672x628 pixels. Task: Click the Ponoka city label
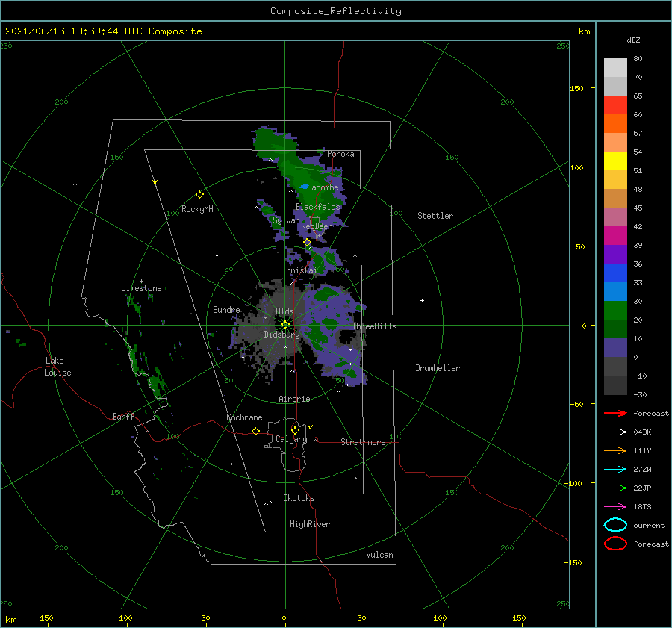click(340, 154)
